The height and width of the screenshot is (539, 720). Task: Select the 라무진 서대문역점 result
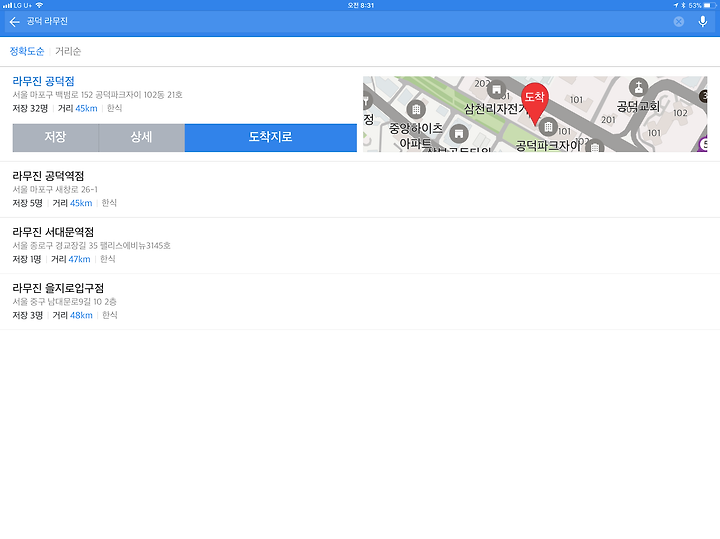(360, 246)
